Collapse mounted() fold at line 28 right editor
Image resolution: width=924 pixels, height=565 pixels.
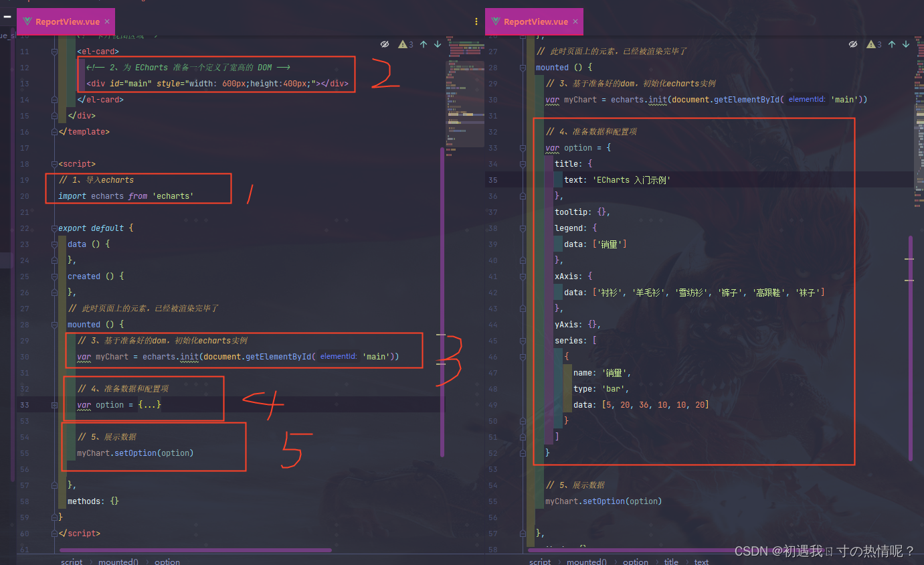523,68
